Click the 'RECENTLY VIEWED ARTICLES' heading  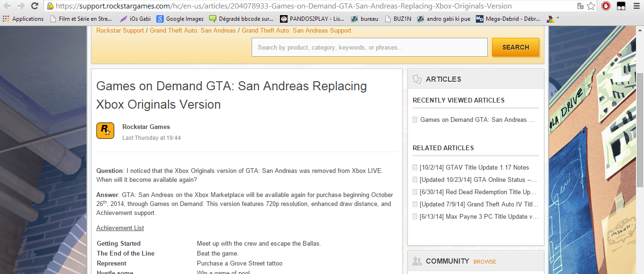click(x=458, y=100)
